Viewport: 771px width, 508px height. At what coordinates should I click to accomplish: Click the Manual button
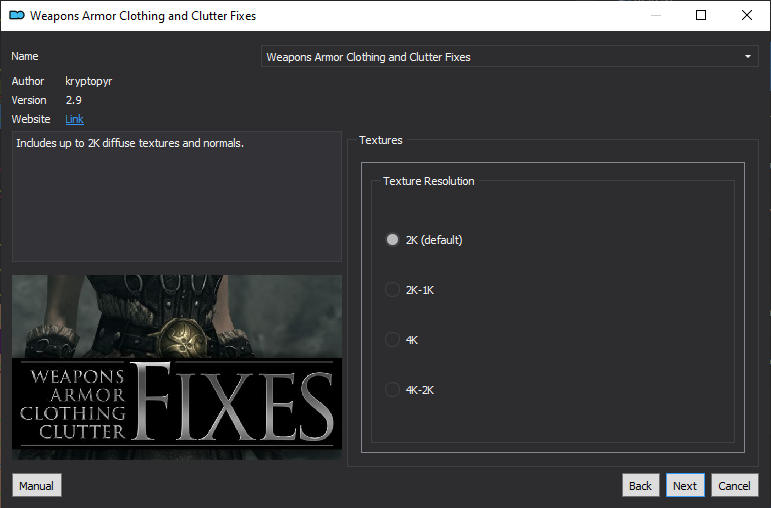[37, 485]
